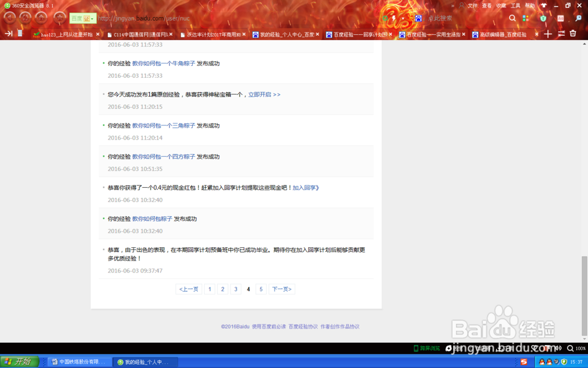This screenshot has width=588, height=368.
Task: Expand the dropdown arrow beside the lightning icon
Action: coord(403,18)
